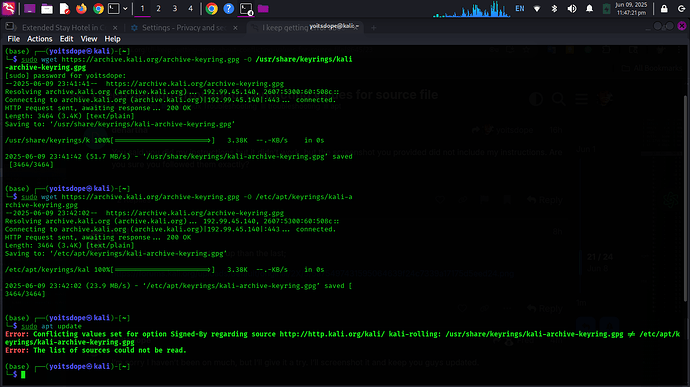Open the notifications bell icon

(589, 8)
